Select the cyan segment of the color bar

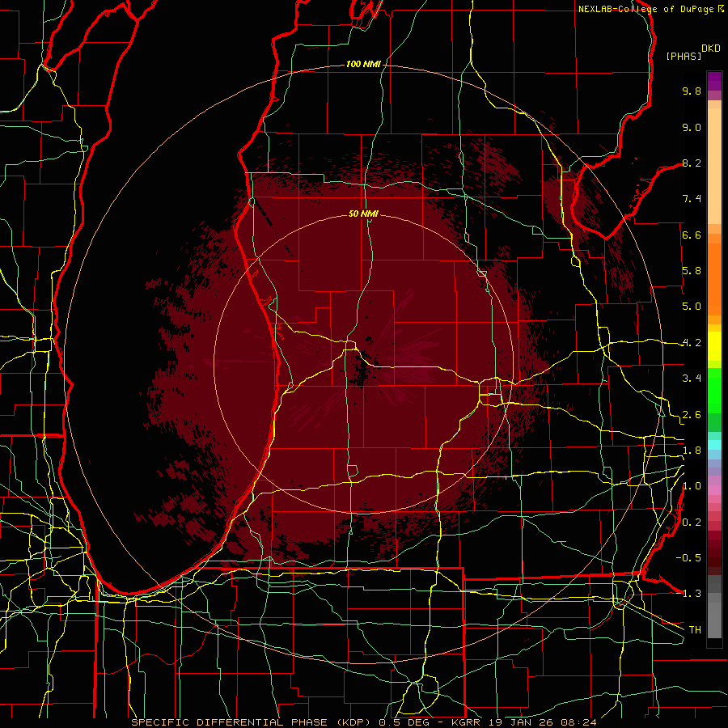[714, 445]
